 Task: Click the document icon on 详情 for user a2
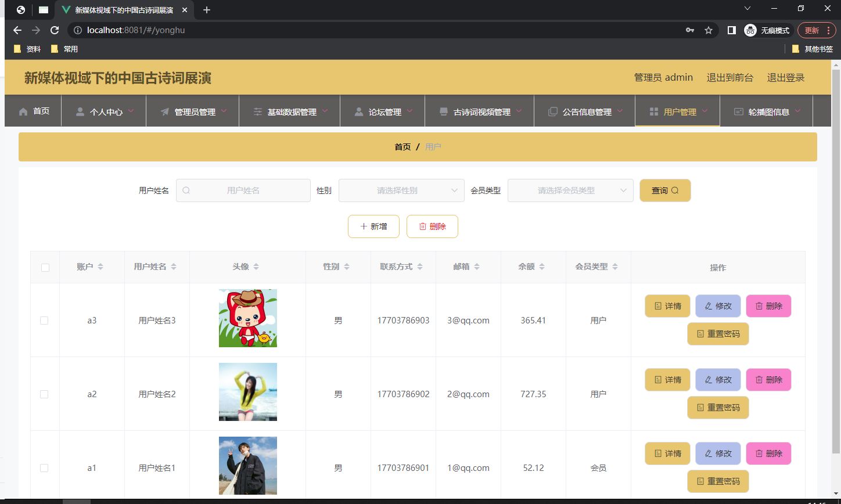pyautogui.click(x=659, y=380)
